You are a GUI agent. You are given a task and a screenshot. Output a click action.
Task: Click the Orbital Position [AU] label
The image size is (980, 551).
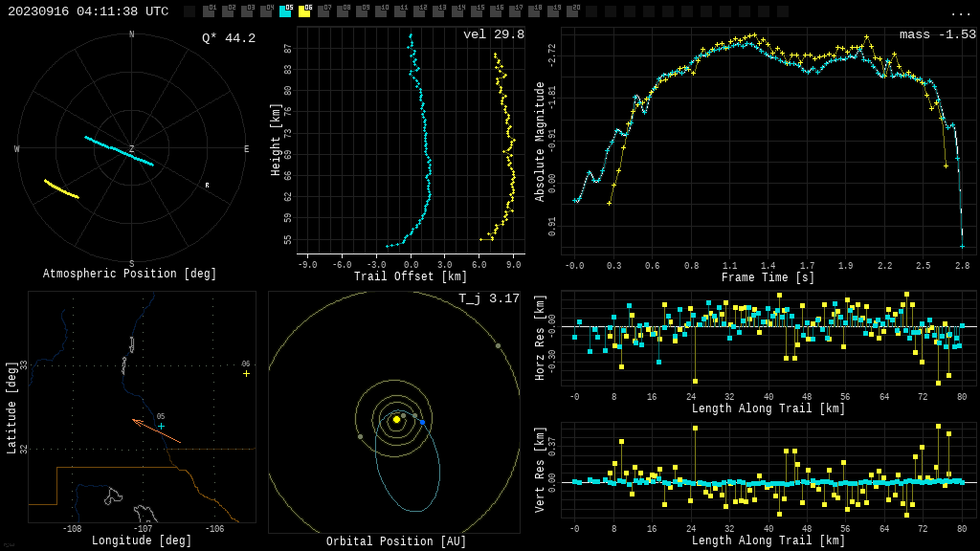click(x=396, y=541)
